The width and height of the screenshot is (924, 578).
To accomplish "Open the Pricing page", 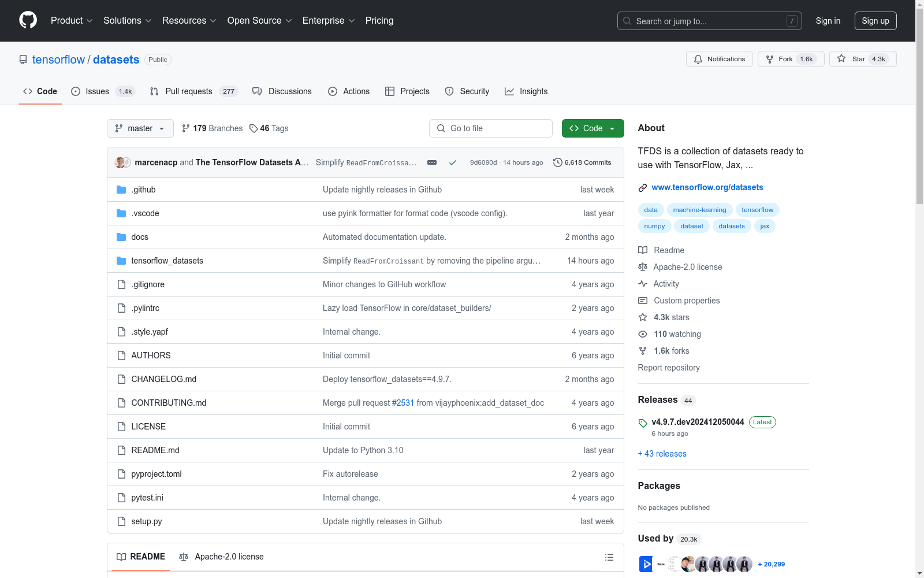I will [379, 21].
